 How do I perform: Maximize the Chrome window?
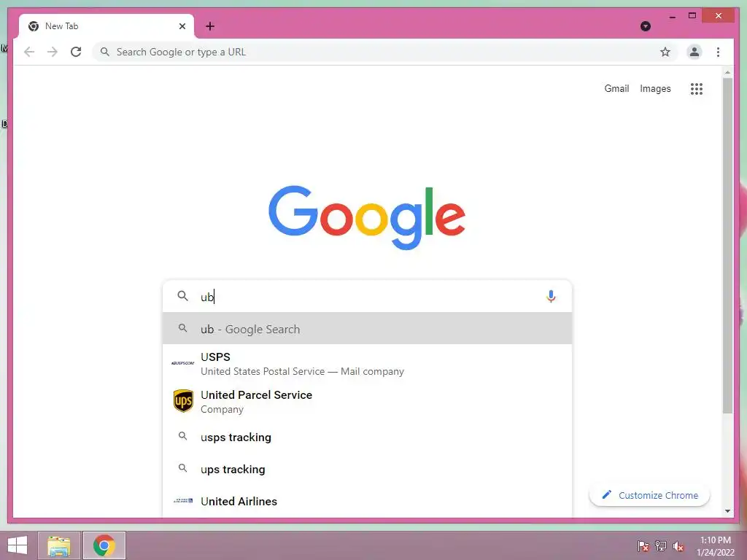(x=692, y=16)
